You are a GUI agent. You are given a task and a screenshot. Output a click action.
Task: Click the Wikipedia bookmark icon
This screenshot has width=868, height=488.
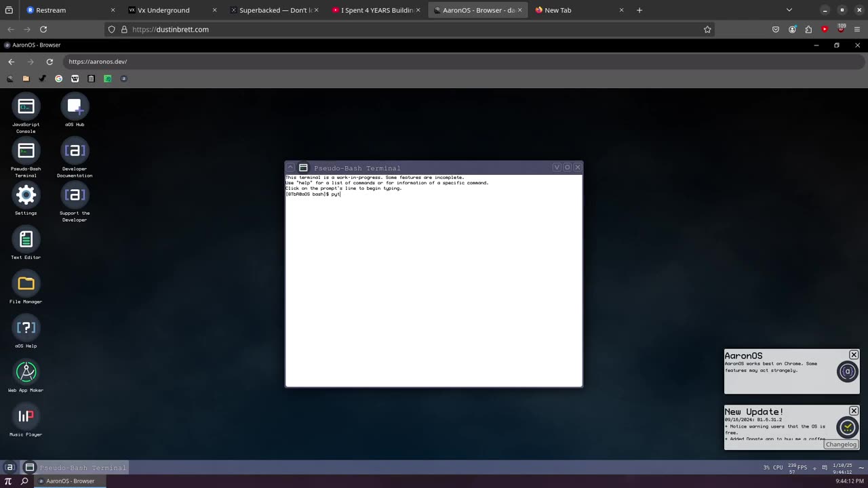75,79
